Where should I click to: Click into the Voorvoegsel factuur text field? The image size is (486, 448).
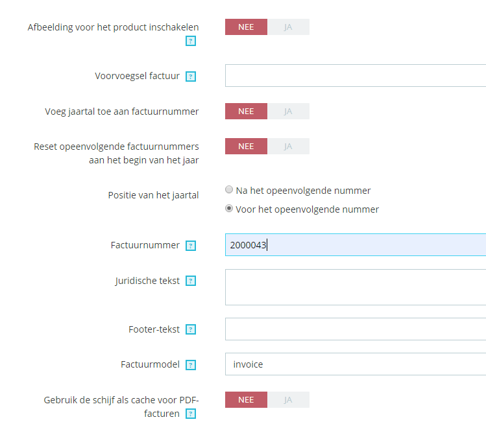click(355, 76)
